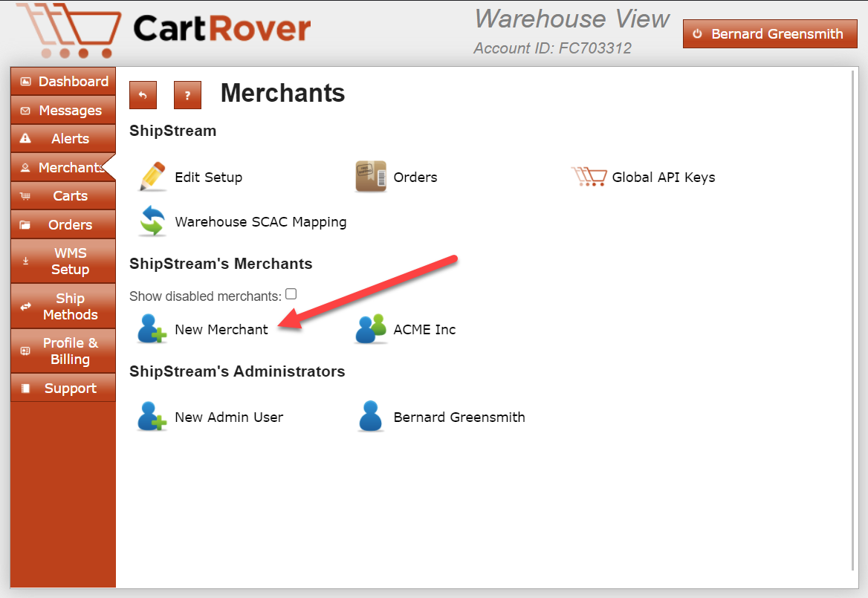Select Alerts in the sidebar
This screenshot has width=868, height=598.
coord(63,139)
